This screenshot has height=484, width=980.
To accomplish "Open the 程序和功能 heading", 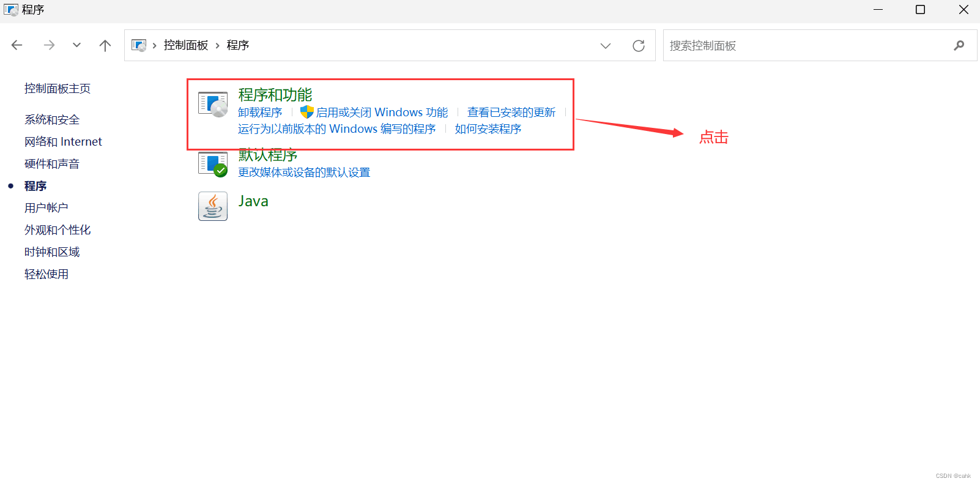I will point(275,95).
